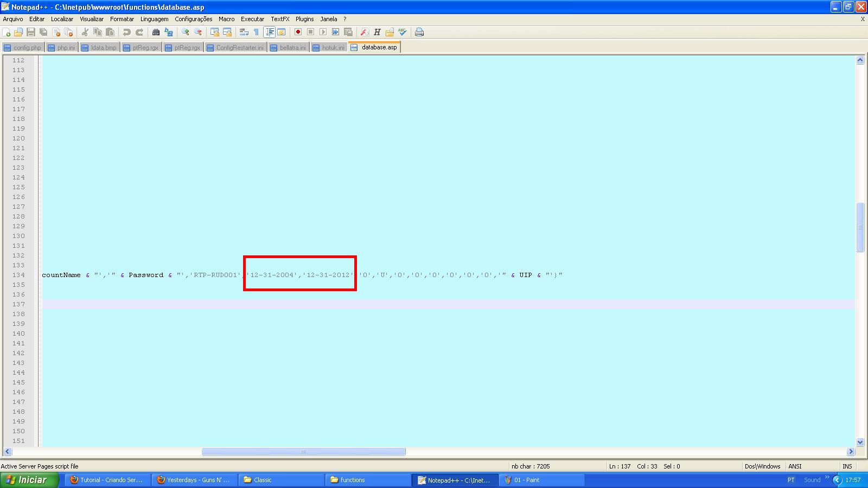Open the Visualizar menu

click(x=92, y=19)
